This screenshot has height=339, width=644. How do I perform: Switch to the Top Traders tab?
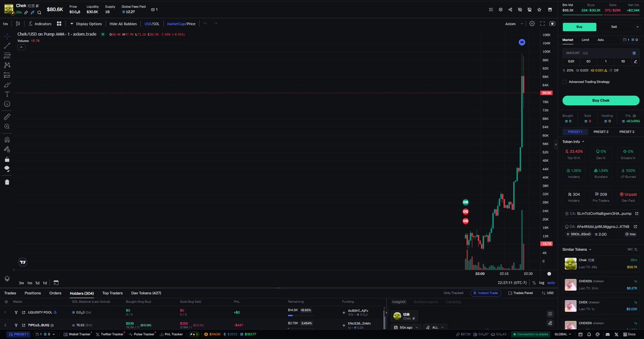click(112, 293)
